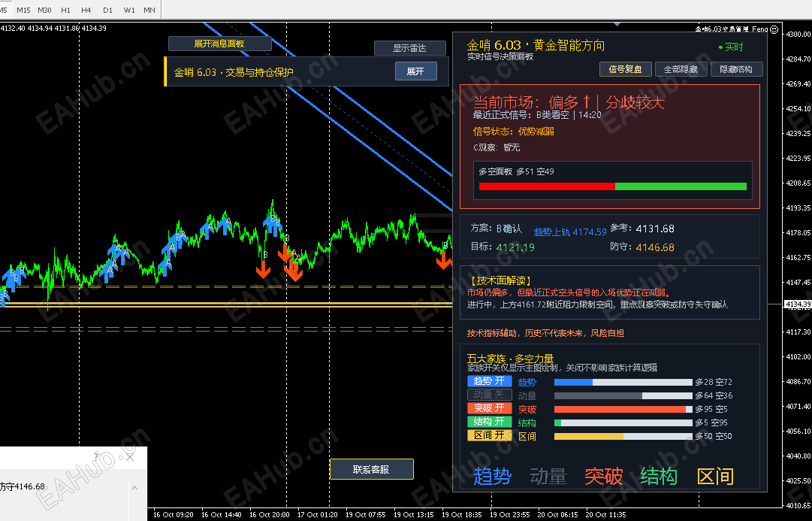Click the 隐藏结构 button
This screenshot has width=812, height=521.
pos(736,69)
